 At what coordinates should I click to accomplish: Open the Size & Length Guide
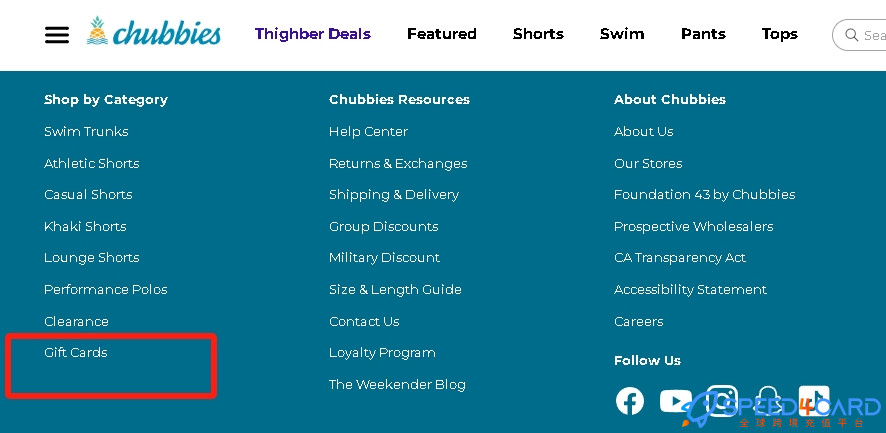(x=395, y=289)
